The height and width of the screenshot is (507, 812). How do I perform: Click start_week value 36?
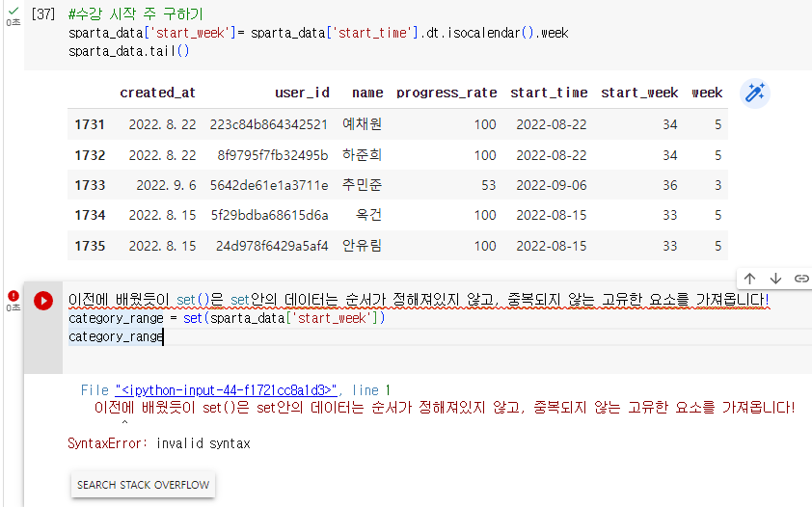[670, 185]
